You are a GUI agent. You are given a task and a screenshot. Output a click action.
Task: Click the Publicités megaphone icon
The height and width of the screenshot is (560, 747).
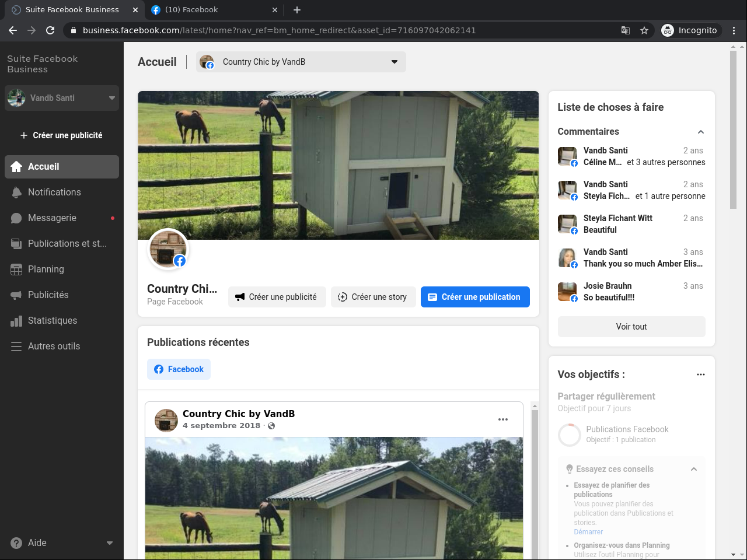pyautogui.click(x=16, y=295)
